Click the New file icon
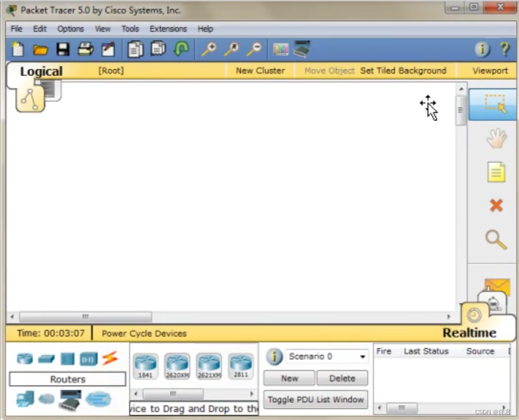Screen dimensions: 519x420 pos(18,50)
